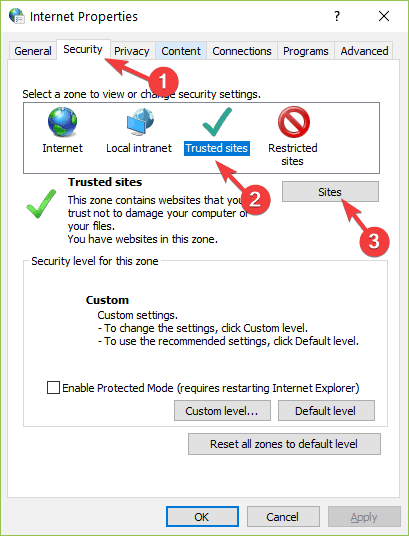Confirm with the OK button
409x536 pixels.
tap(202, 517)
